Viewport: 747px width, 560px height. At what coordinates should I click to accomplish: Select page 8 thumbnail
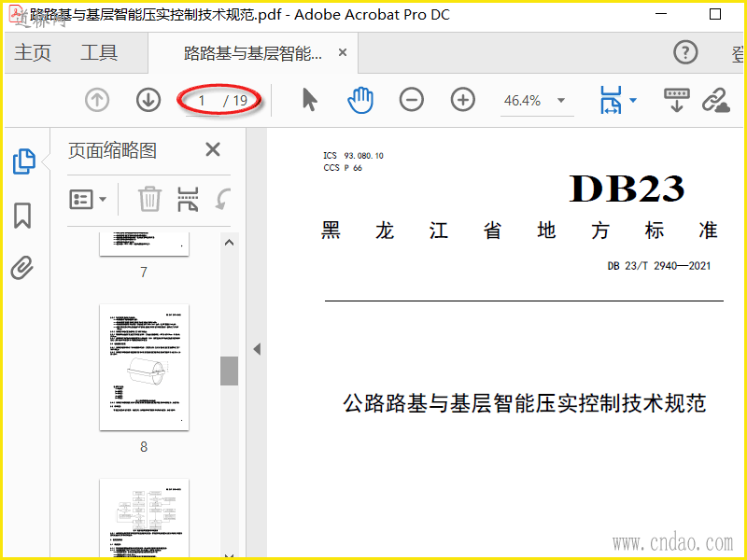point(144,367)
